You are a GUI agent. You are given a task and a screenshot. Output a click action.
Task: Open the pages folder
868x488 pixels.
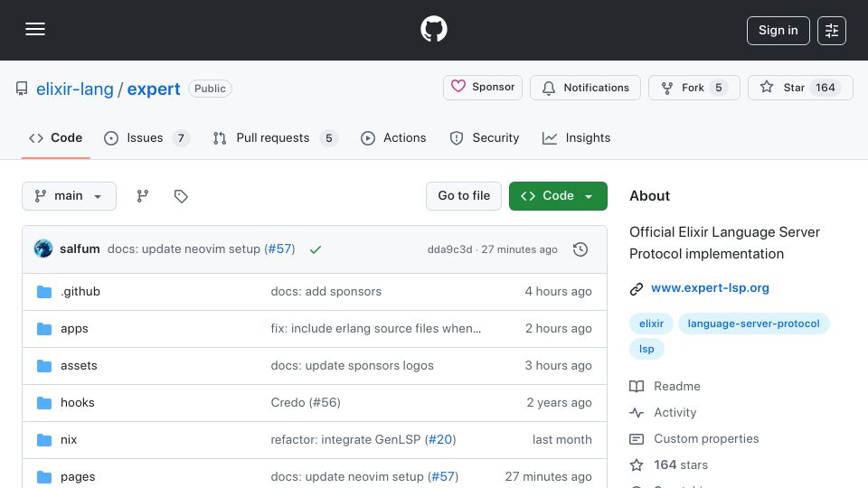(78, 477)
